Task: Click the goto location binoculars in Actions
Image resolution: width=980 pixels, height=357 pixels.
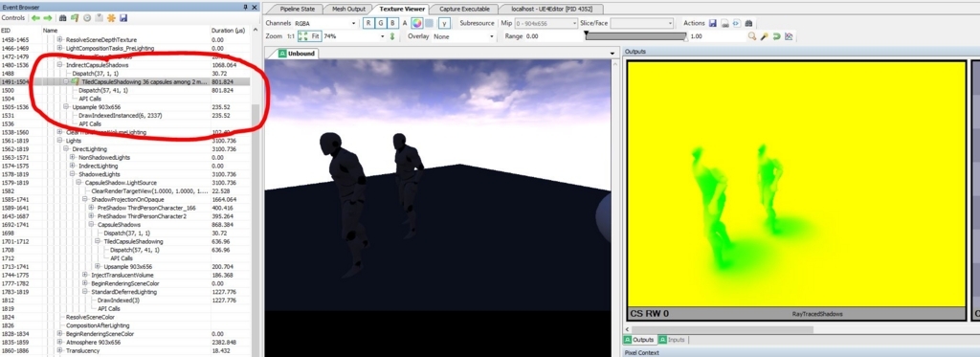Action: coord(748,23)
